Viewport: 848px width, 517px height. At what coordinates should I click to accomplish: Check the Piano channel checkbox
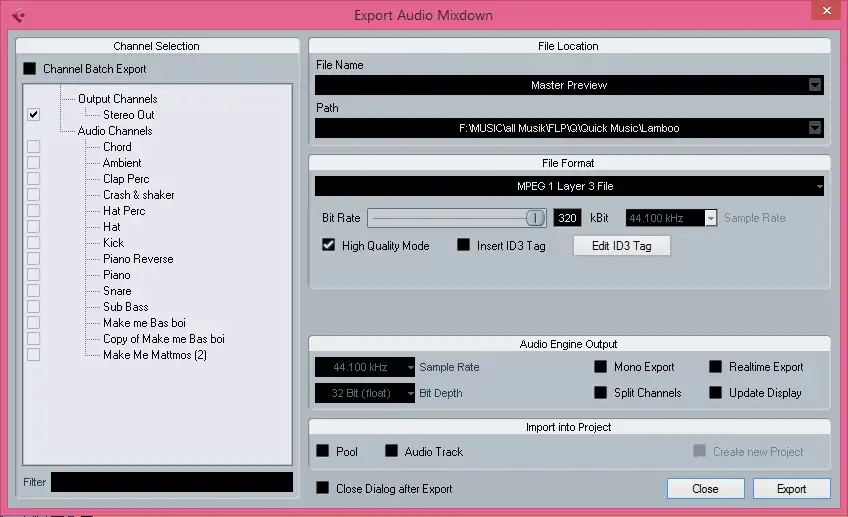click(x=34, y=275)
